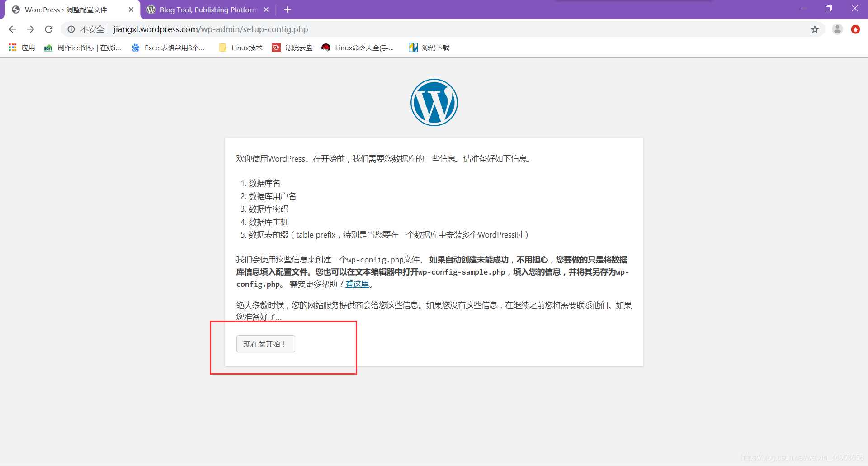
Task: Select the WordPress 调整配置文件 tab
Action: (x=72, y=10)
